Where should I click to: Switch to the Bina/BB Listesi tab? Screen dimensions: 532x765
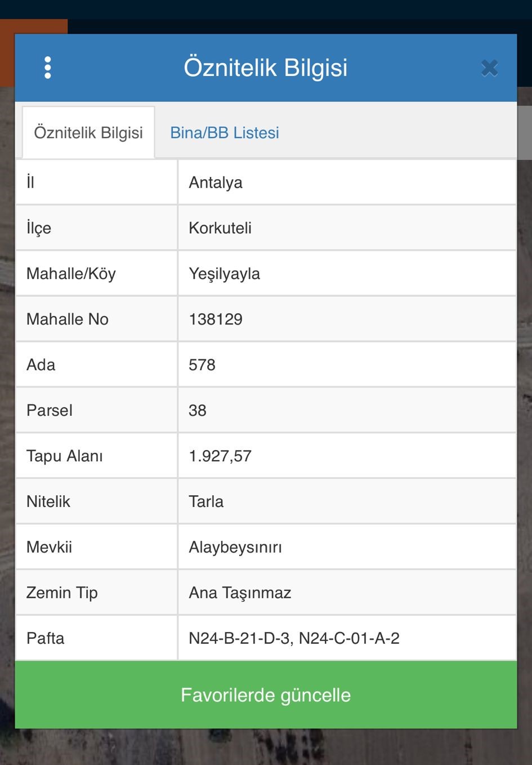(225, 133)
